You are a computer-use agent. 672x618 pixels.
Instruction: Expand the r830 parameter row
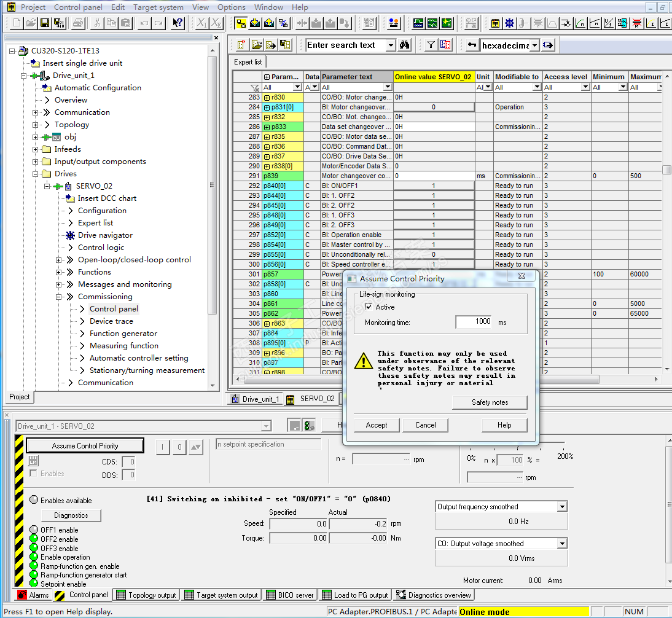coord(267,97)
